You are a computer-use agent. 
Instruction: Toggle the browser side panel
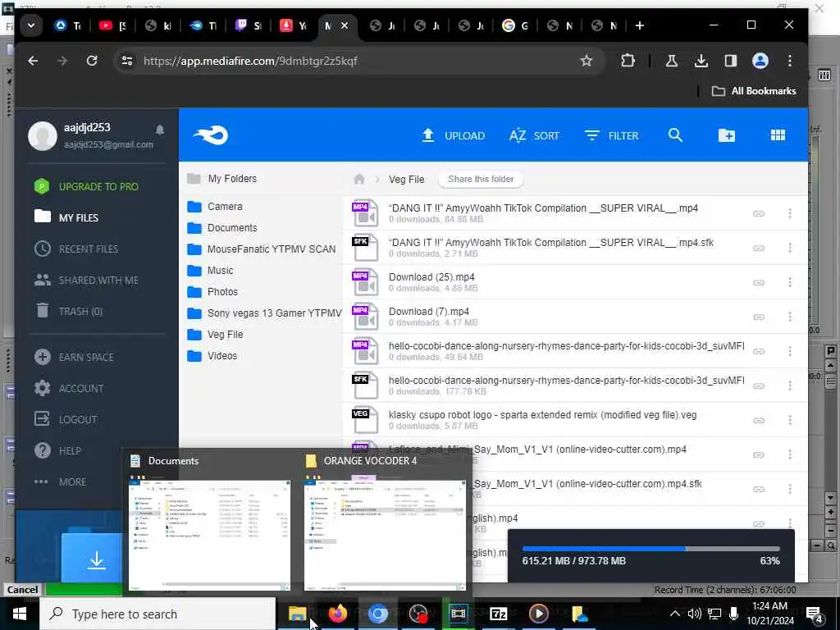pos(730,61)
